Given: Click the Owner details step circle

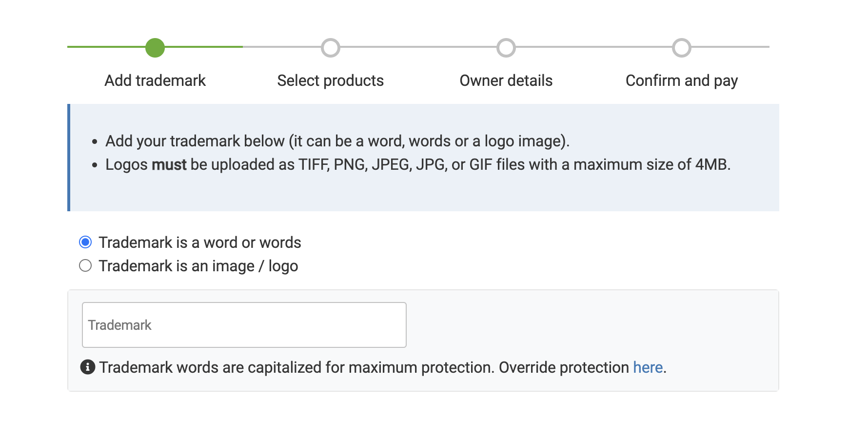Looking at the screenshot, I should coord(506,48).
